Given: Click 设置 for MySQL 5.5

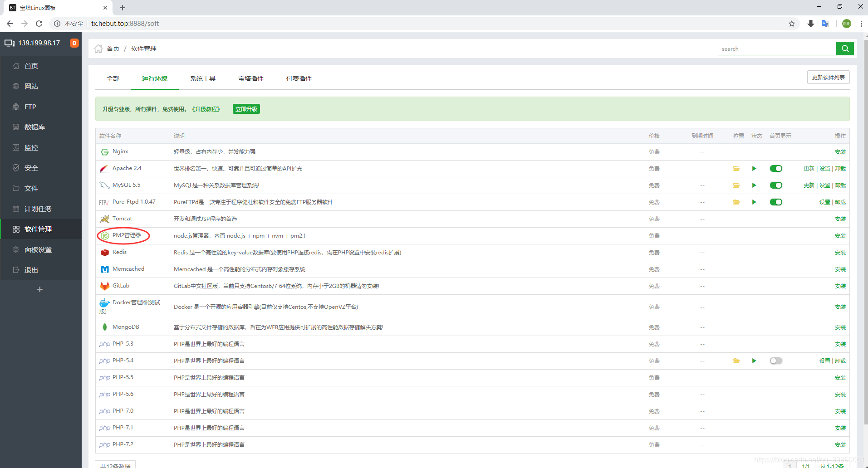Looking at the screenshot, I should tap(825, 185).
